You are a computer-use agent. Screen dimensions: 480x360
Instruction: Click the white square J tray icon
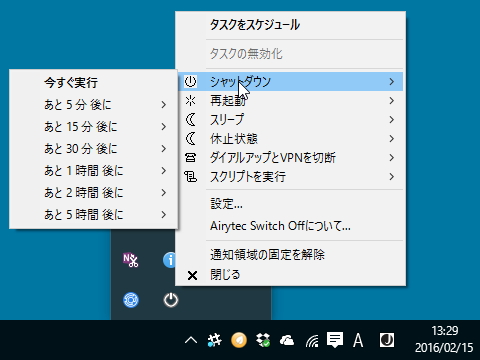[x=387, y=340]
